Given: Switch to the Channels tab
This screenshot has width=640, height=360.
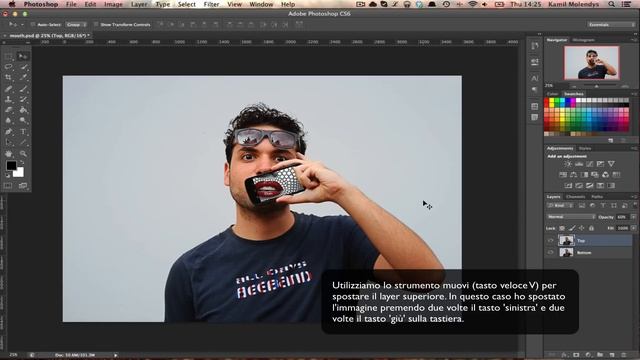Looking at the screenshot, I should tap(576, 197).
